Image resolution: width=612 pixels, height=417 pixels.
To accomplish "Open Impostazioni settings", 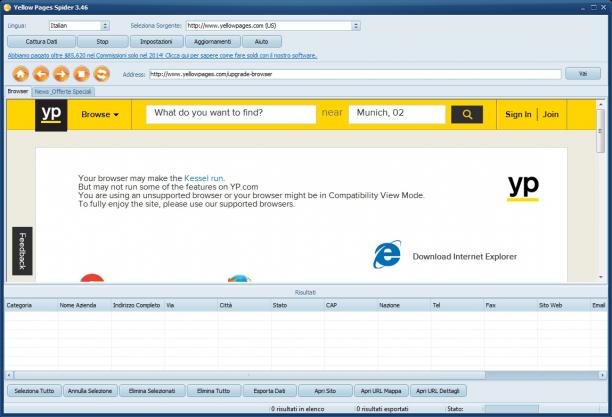I will coord(156,41).
